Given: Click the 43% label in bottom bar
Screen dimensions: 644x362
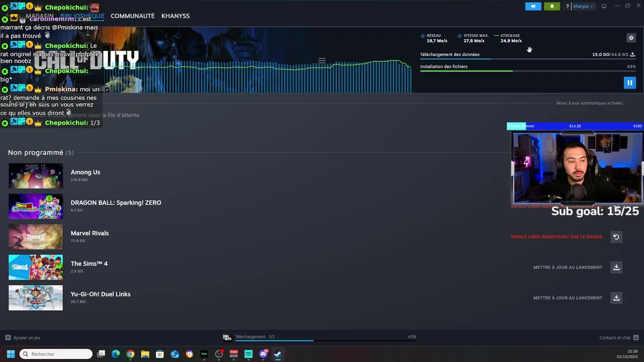Looking at the screenshot, I should [412, 337].
